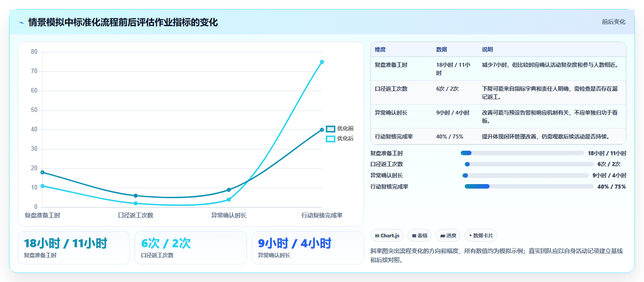644x282 pixels.
Task: Click 优化前 point at 行动复核完成率 (40)
Action: [x=322, y=129]
